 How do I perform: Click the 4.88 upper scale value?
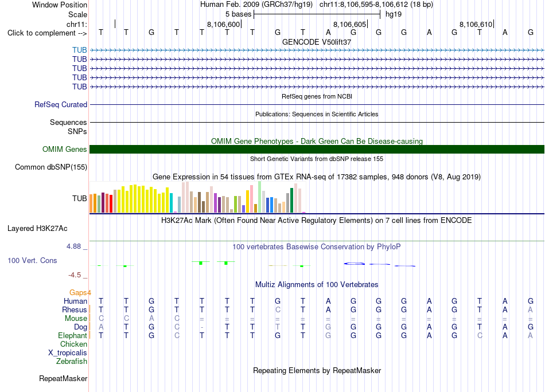73,246
